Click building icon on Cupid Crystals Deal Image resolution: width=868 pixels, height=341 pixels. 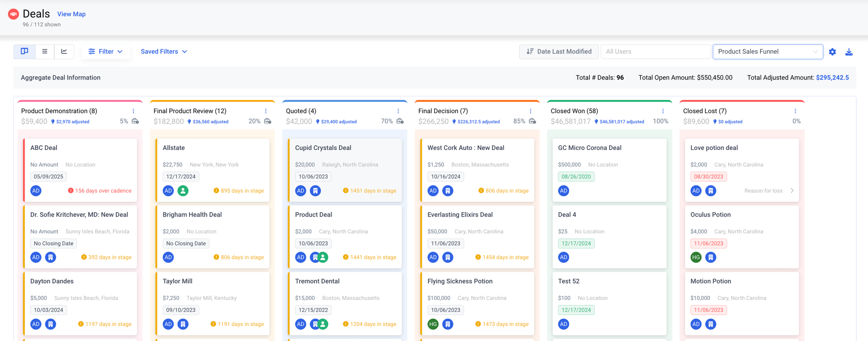tap(315, 191)
